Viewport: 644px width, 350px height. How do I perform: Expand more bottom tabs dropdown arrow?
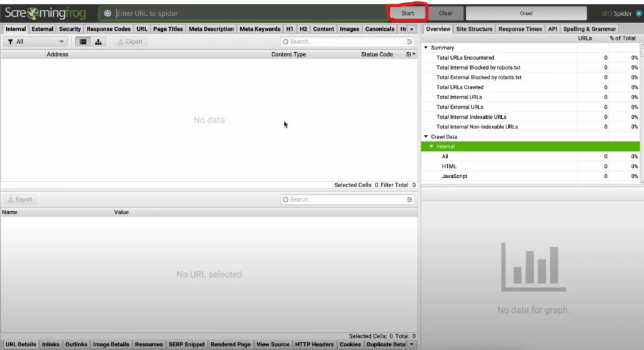[x=411, y=345]
